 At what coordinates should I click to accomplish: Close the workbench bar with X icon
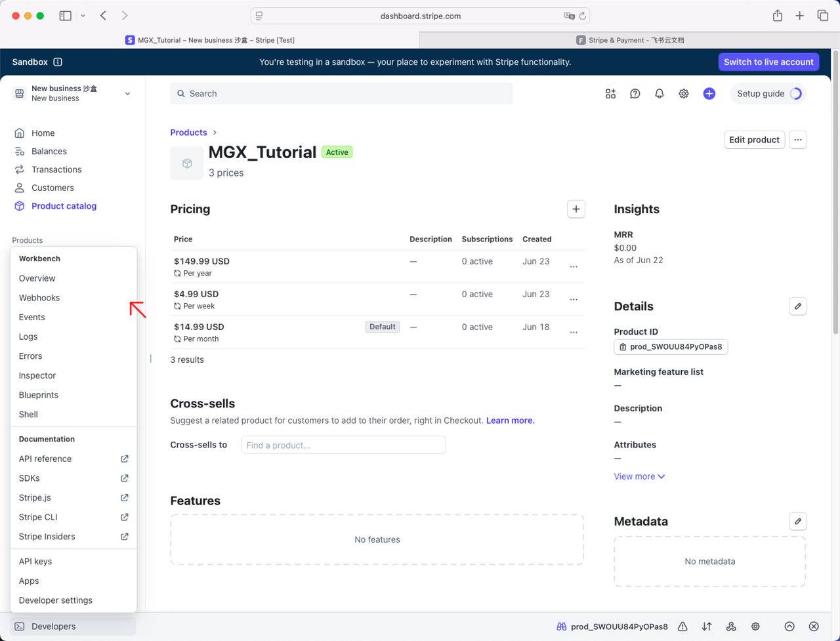[814, 627]
